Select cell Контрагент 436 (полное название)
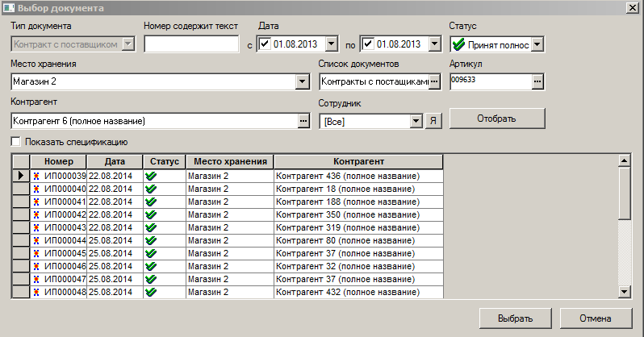 tap(358, 176)
